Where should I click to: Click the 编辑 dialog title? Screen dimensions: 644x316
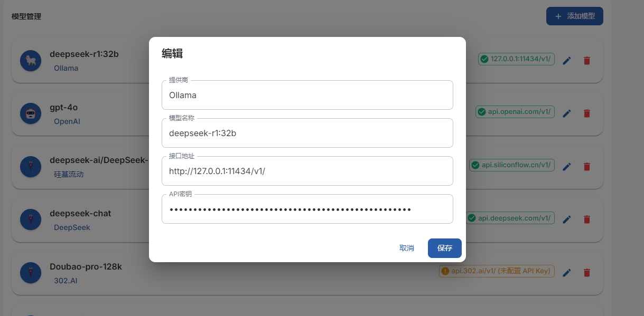(x=172, y=53)
